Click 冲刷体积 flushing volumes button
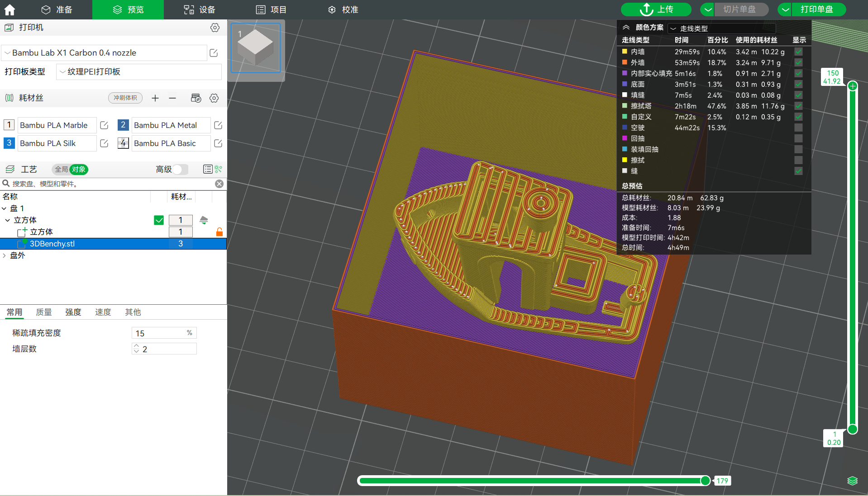This screenshot has width=868, height=496. pyautogui.click(x=125, y=98)
